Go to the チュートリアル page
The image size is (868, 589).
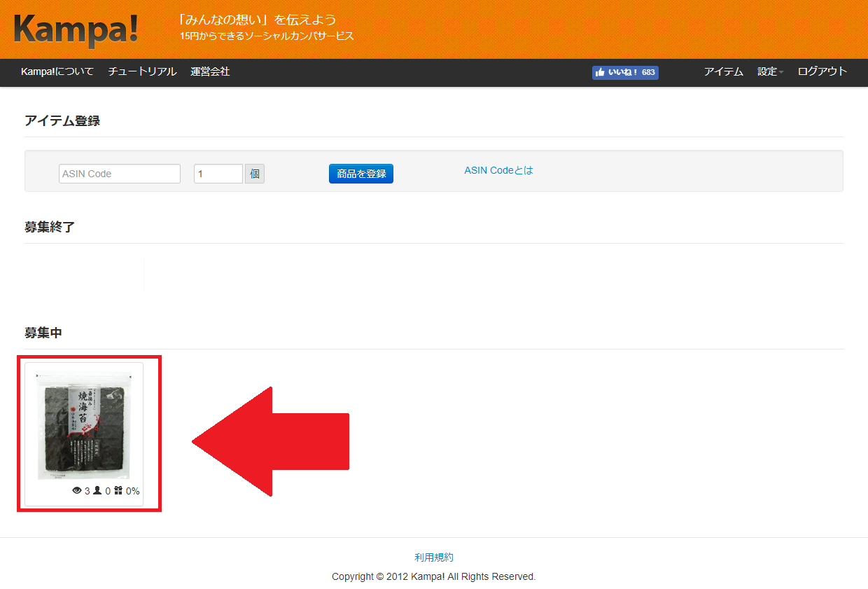(142, 71)
